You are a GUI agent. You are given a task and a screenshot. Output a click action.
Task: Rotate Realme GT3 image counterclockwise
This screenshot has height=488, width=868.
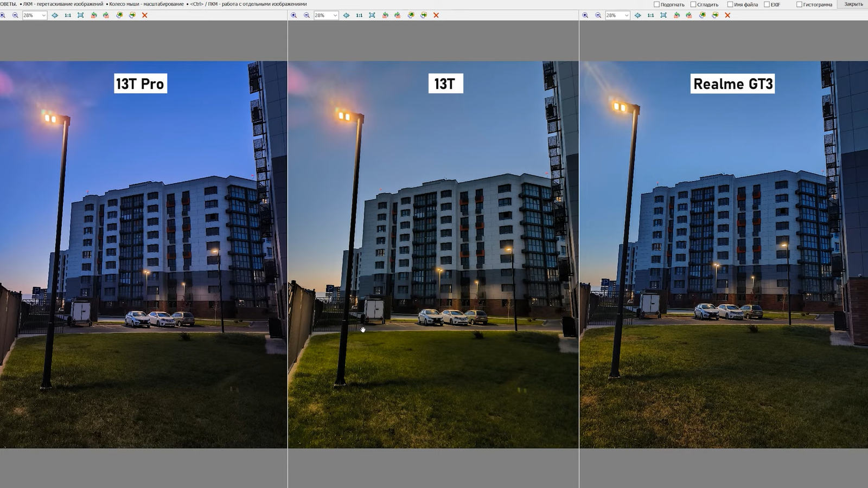(676, 15)
